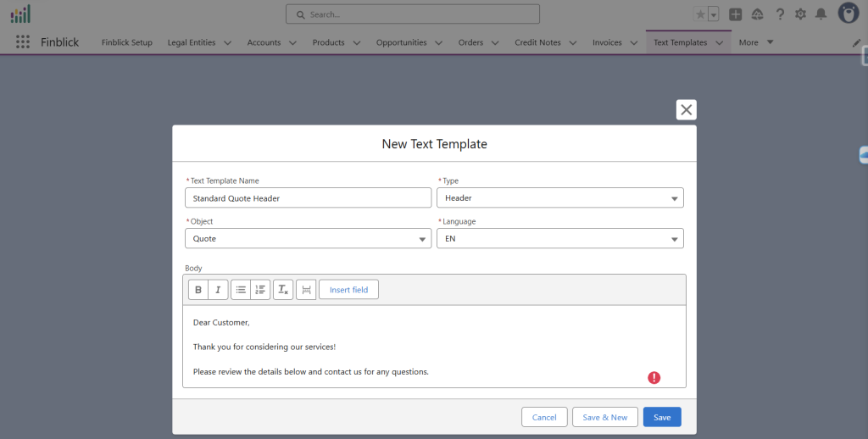Click the page break icon in toolbar

pos(306,290)
